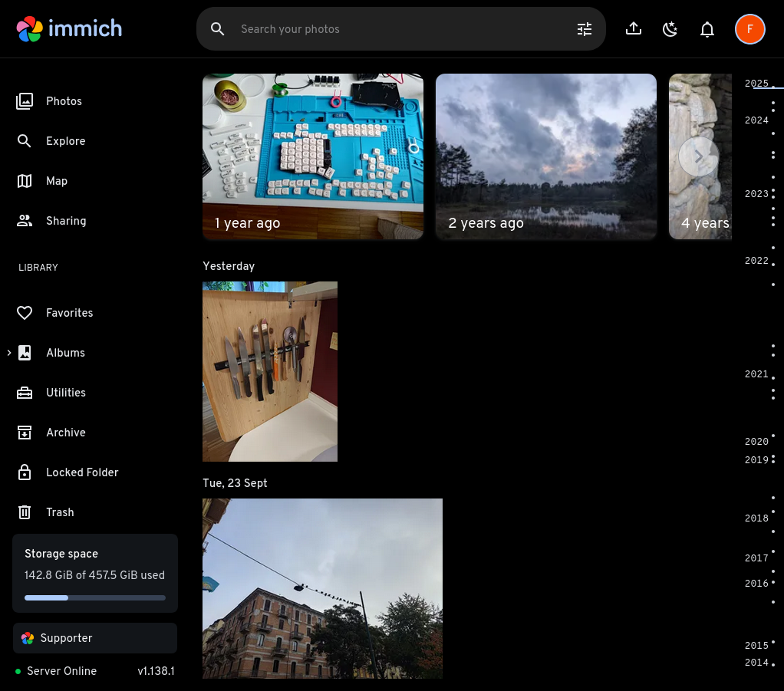Expand the Albums tree arrow
784x691 pixels.
pos(9,353)
